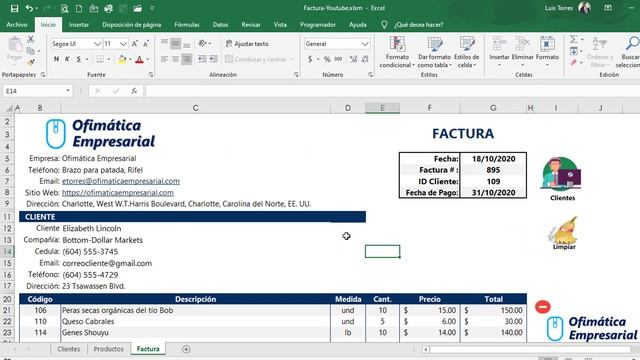Screen dimensions: 640x360
Task: Click the ¿Qué desea hacer? search box
Action: click(x=419, y=25)
